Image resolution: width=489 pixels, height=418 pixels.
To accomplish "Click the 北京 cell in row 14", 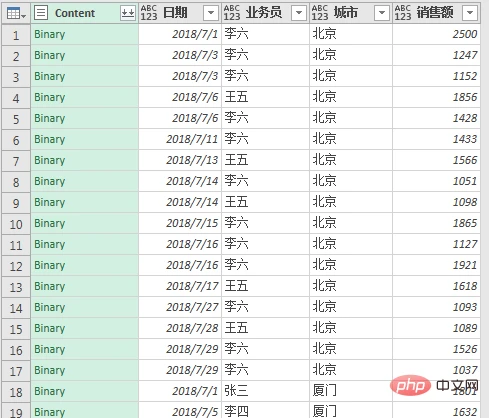I will pyautogui.click(x=351, y=307).
